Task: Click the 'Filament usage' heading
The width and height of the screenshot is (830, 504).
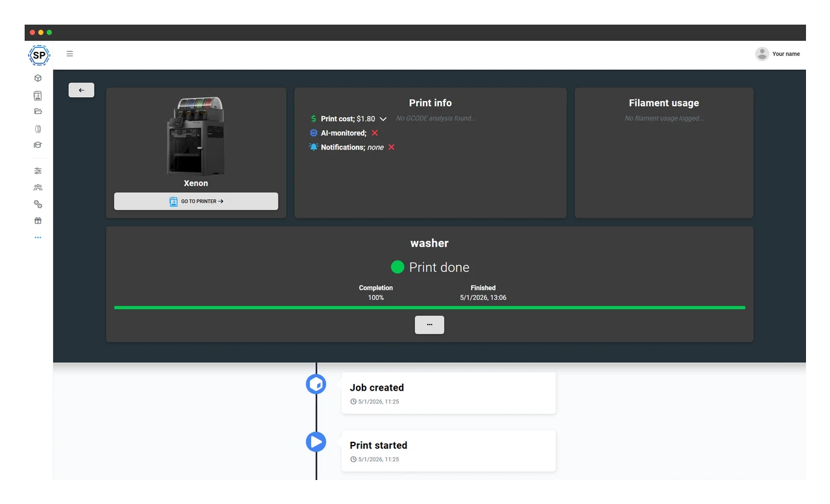Action: point(664,103)
